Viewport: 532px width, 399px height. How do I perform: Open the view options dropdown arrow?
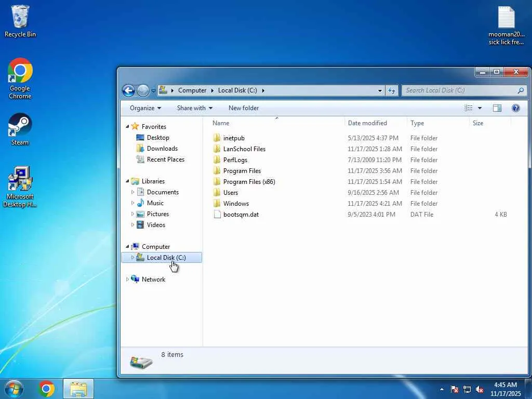coord(480,108)
